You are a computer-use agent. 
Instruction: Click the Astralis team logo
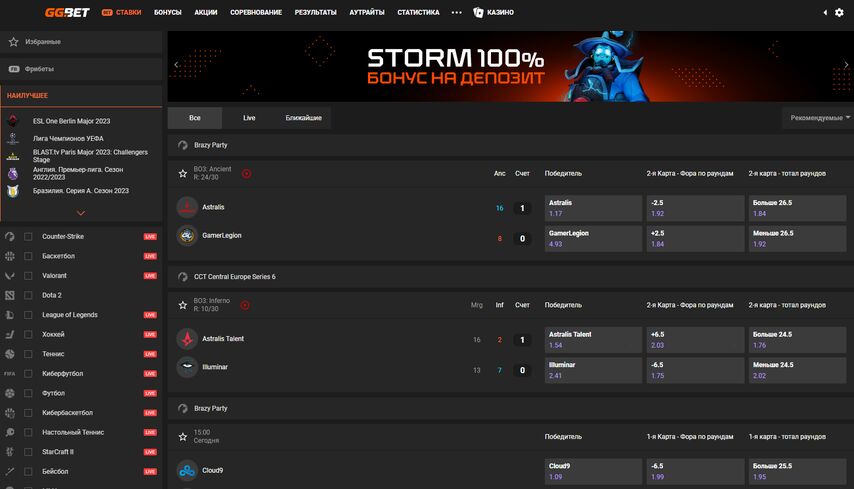point(187,207)
